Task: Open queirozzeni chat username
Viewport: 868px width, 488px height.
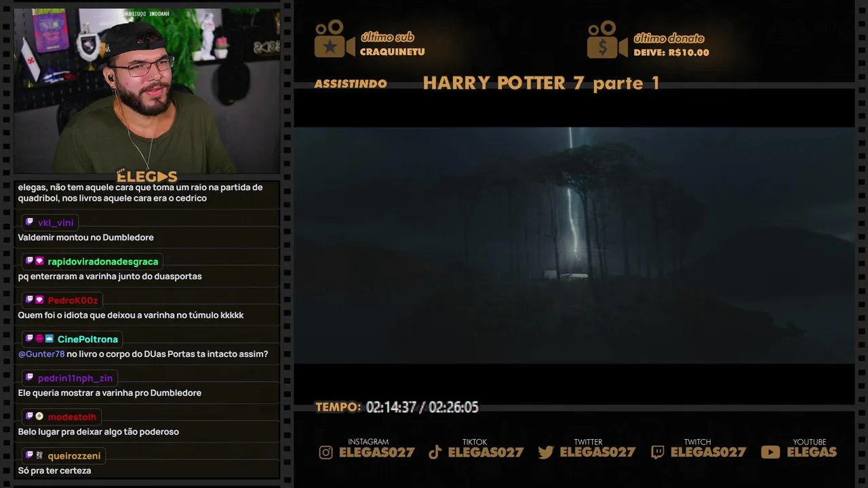Action: (x=74, y=456)
